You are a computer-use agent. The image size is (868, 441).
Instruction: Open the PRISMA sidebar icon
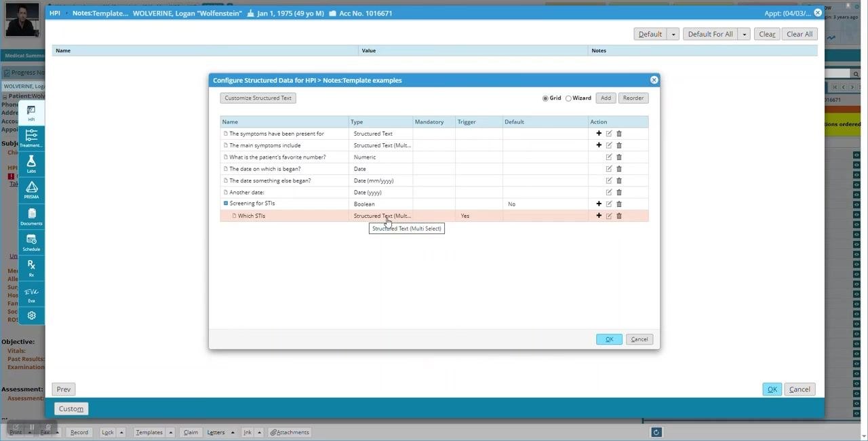coord(31,190)
